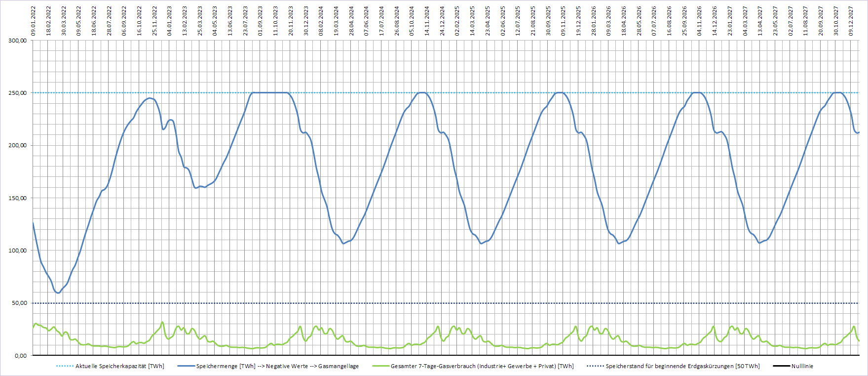Click the green legend line sample
868x376 pixels.
pos(380,366)
